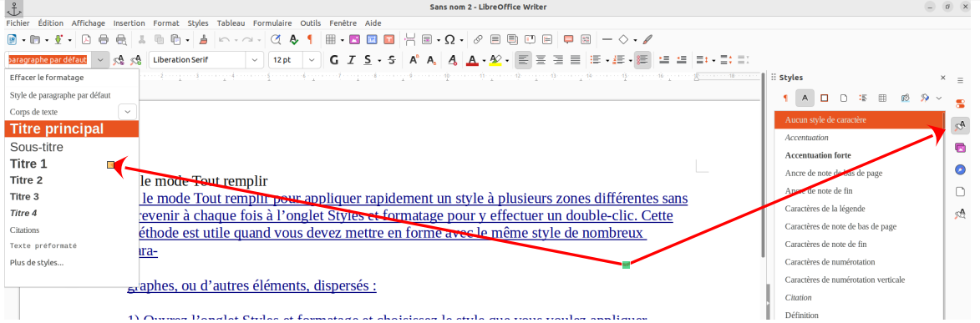
Task: Justify the paragraph text
Action: coord(575,60)
